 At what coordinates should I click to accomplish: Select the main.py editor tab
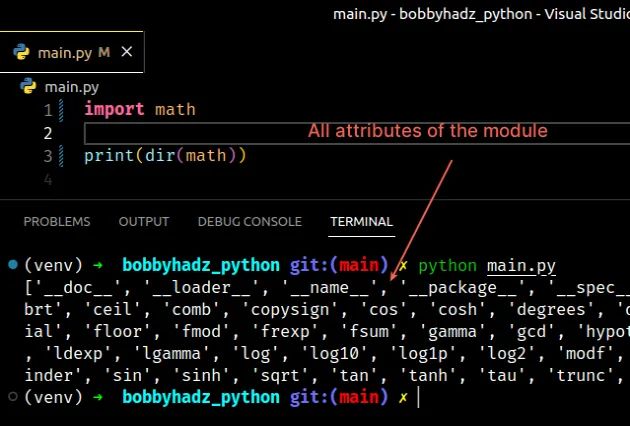tap(71, 52)
